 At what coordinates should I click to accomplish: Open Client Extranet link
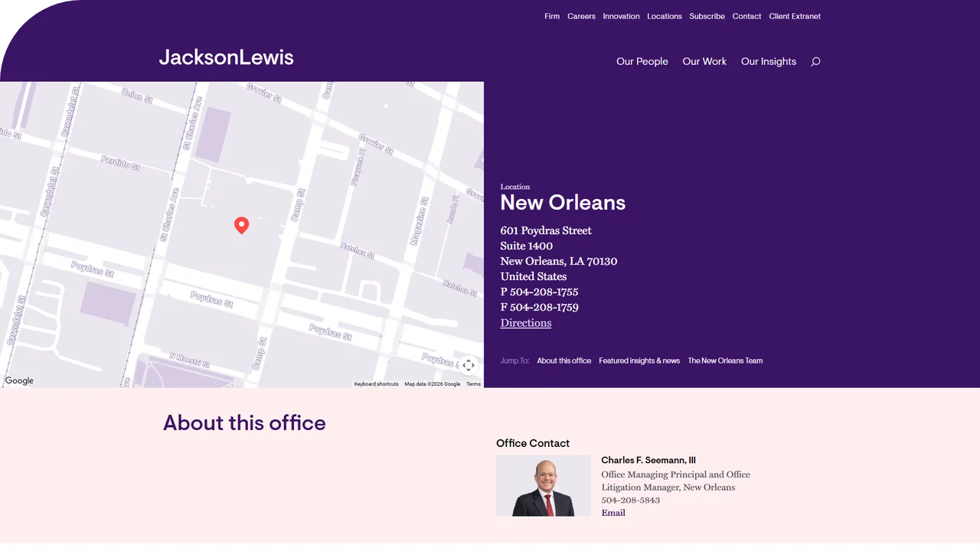tap(795, 16)
